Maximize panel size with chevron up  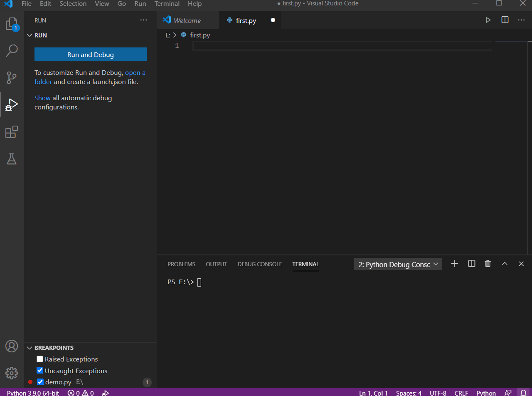pos(505,264)
